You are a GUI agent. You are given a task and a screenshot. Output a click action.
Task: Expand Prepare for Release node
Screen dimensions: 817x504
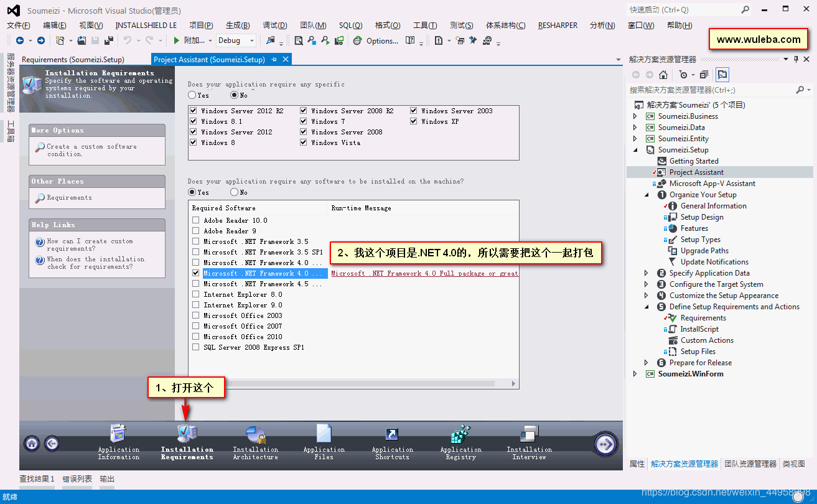click(x=647, y=363)
